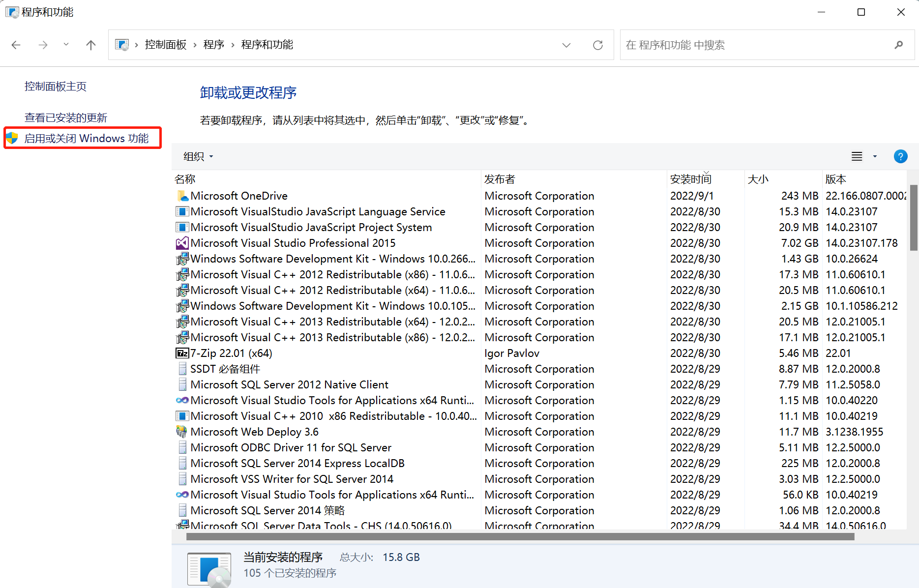Select Visual C++ 2013 x86 icon
This screenshot has width=919, height=588.
[182, 337]
